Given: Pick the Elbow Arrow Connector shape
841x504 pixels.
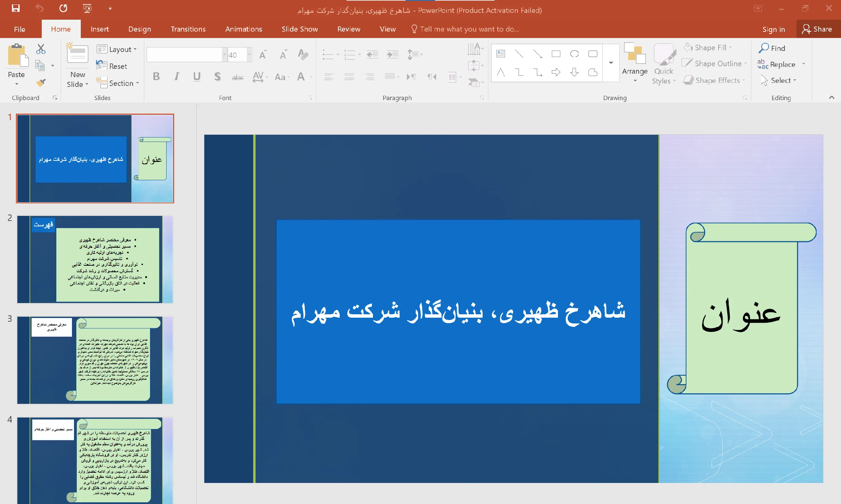Looking at the screenshot, I should 538,72.
